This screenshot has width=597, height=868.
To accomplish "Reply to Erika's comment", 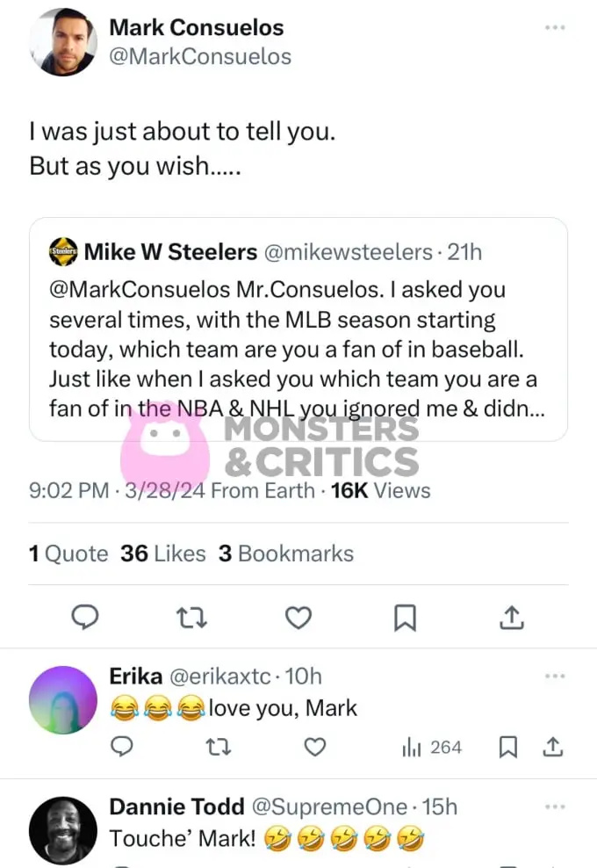I will pos(122,747).
